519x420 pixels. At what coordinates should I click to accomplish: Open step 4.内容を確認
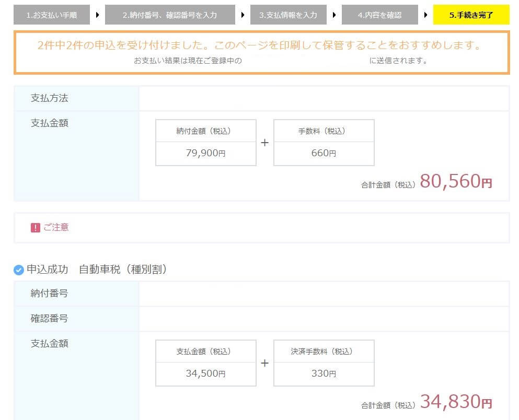[380, 15]
